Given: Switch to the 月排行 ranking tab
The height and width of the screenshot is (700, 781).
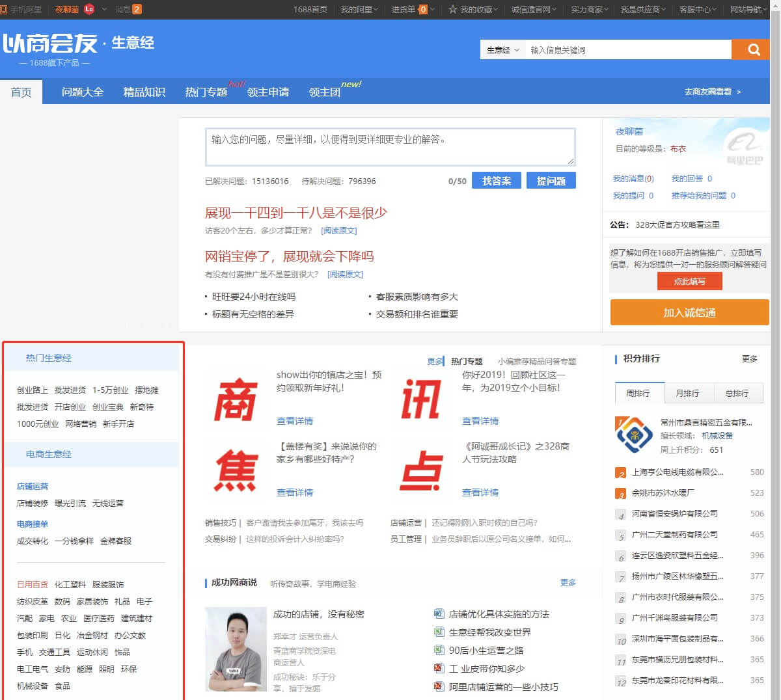Looking at the screenshot, I should tap(687, 393).
